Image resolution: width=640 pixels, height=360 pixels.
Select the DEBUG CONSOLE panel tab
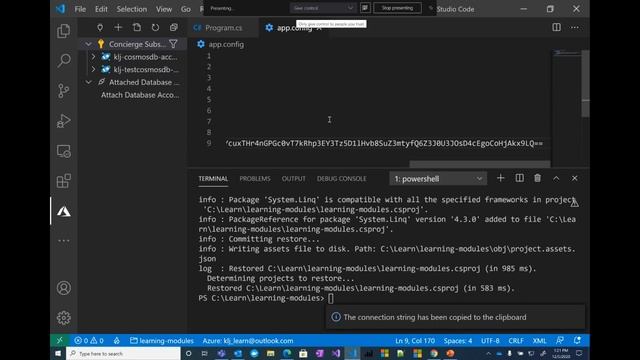tap(342, 179)
